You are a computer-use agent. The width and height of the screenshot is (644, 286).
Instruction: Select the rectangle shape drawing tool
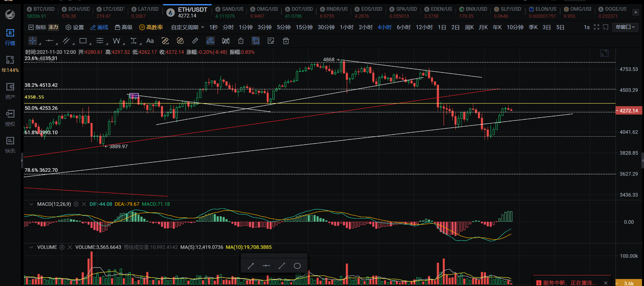83,41
